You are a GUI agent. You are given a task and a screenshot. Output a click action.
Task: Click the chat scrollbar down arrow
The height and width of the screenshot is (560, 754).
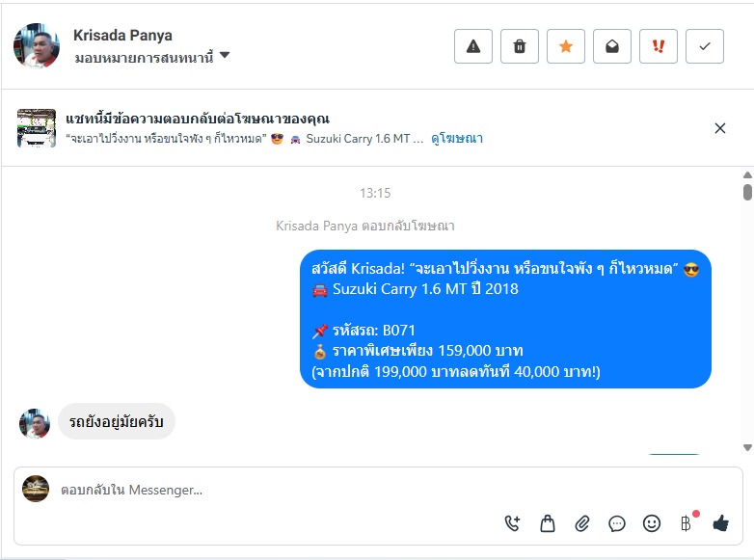click(x=747, y=447)
